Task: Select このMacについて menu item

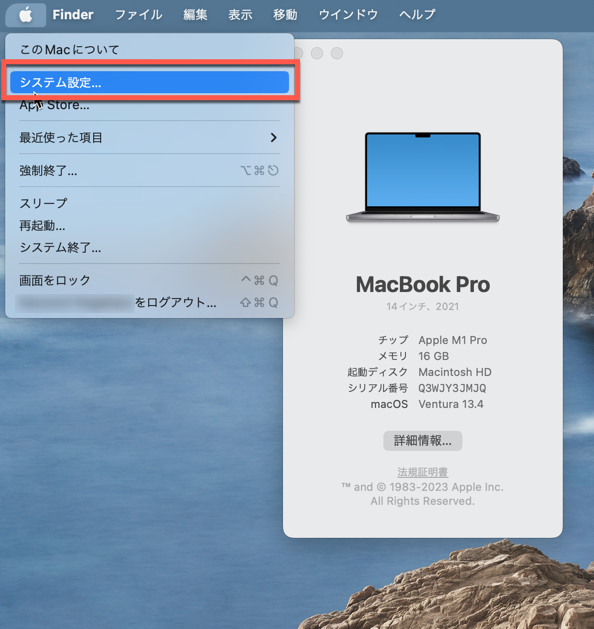Action: click(x=150, y=50)
